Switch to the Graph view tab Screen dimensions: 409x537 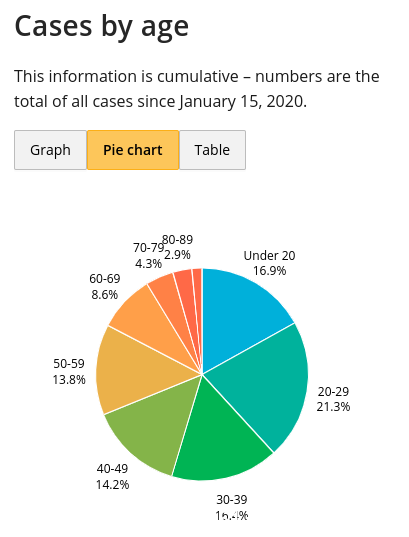[50, 150]
